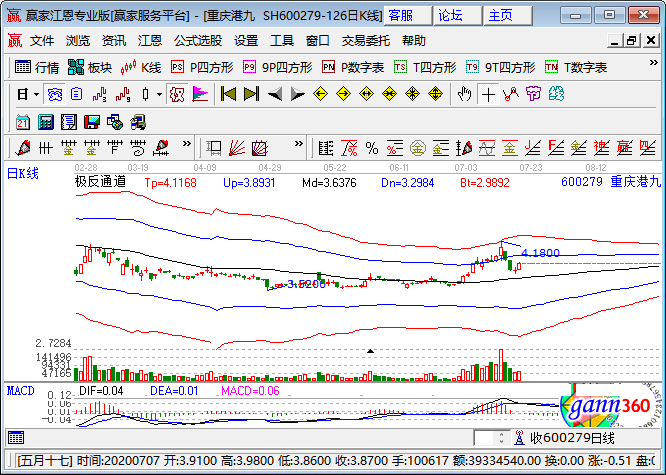This screenshot has width=666, height=475.
Task: Expand the top toolbar overflow chevron
Action: click(x=653, y=63)
